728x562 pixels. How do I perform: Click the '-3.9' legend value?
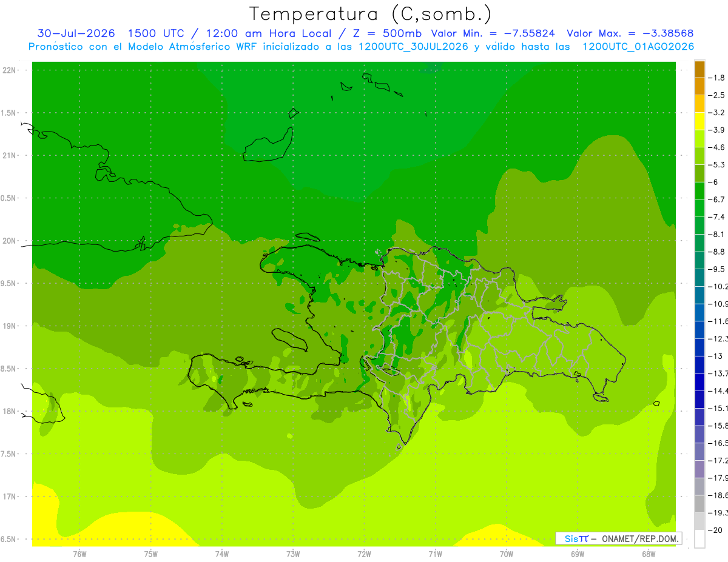tap(718, 130)
